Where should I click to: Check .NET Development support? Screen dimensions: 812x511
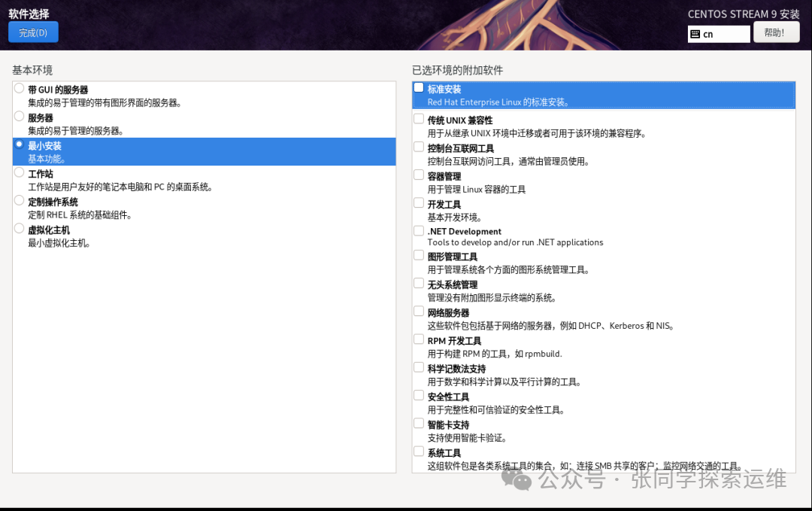coord(418,230)
